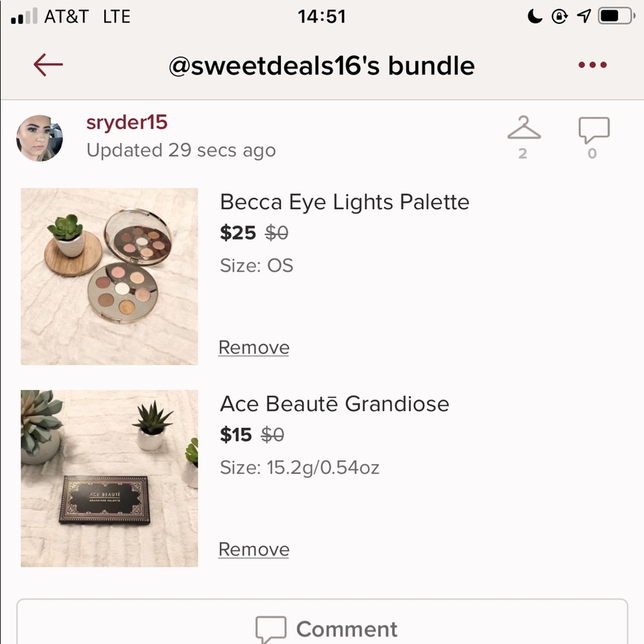Open the sryder15 username link

coord(127,123)
